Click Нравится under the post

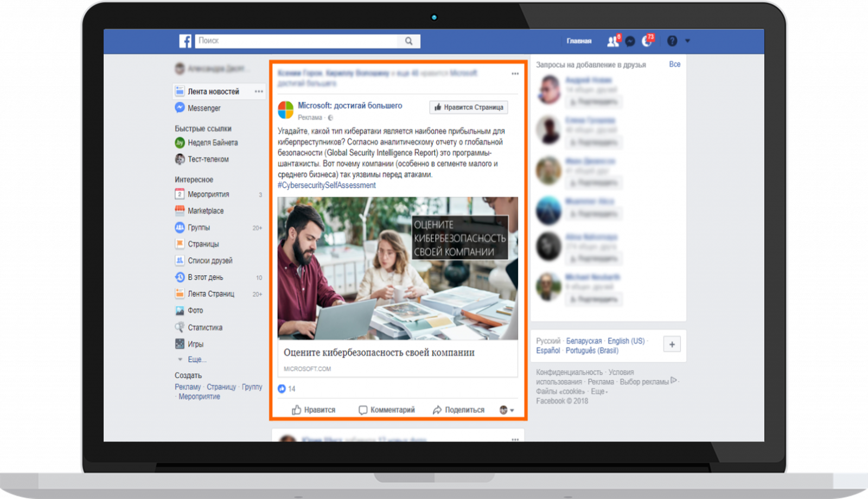pyautogui.click(x=314, y=410)
